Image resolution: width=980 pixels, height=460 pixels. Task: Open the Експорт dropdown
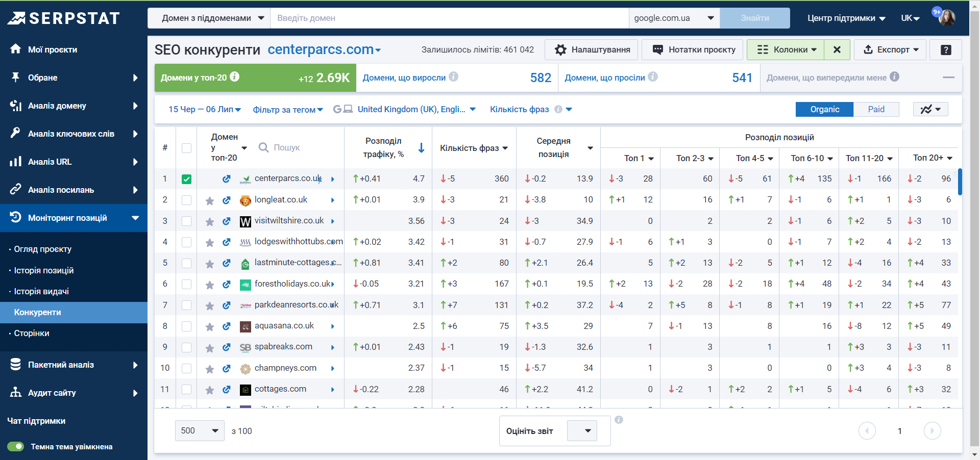coord(890,49)
